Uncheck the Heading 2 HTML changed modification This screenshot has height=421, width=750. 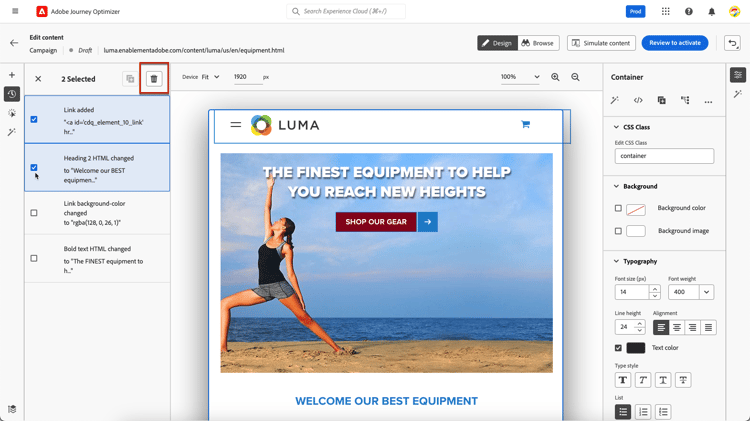(x=34, y=167)
